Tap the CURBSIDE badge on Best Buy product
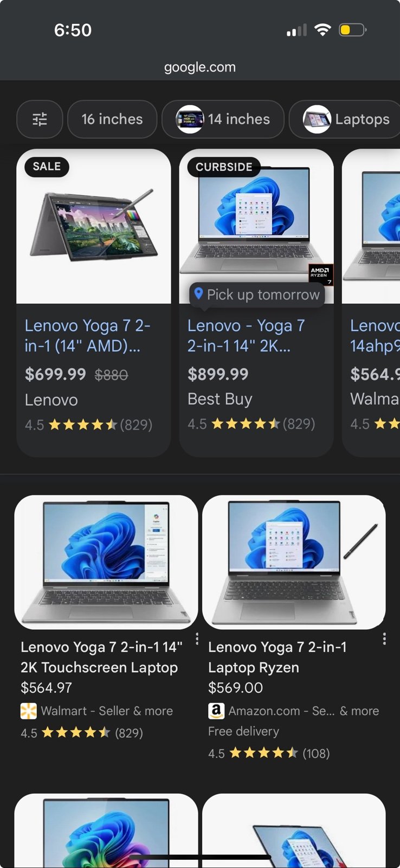Viewport: 400px width, 868px height. 224,167
